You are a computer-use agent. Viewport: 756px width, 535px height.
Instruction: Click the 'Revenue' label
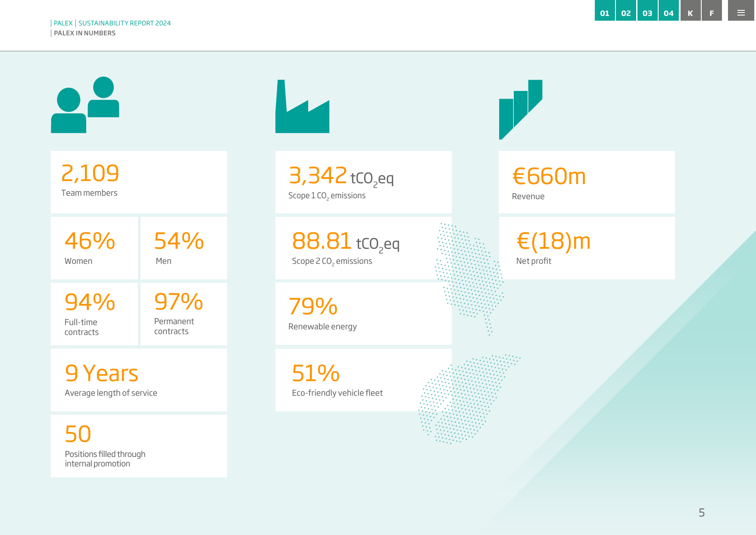tap(528, 197)
